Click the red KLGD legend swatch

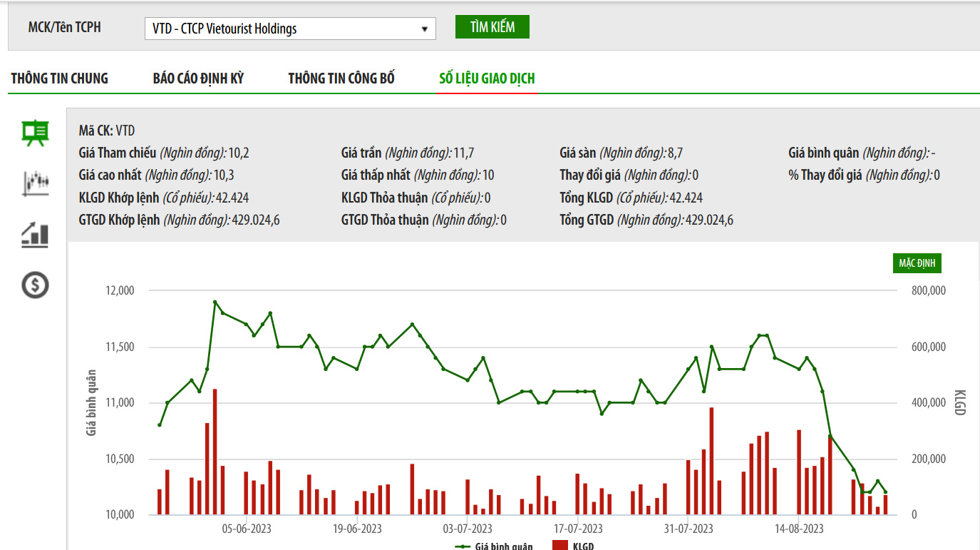[560, 546]
